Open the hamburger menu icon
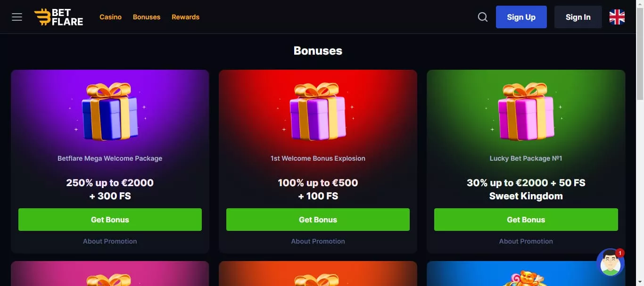The height and width of the screenshot is (286, 644). pyautogui.click(x=17, y=17)
